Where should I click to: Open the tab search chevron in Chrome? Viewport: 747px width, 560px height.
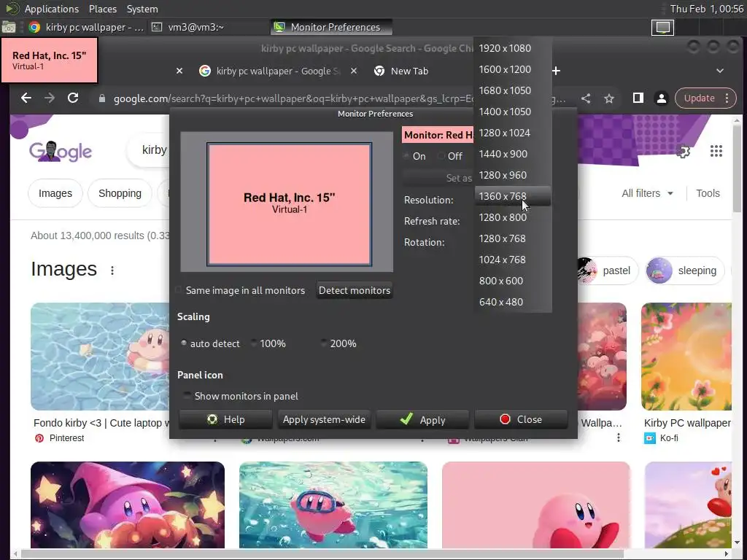tap(720, 71)
